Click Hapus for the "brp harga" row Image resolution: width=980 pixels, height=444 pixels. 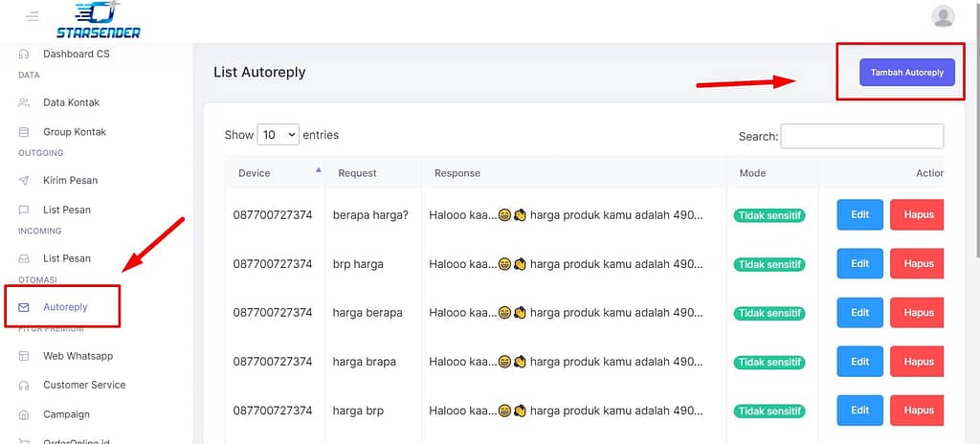(x=917, y=263)
